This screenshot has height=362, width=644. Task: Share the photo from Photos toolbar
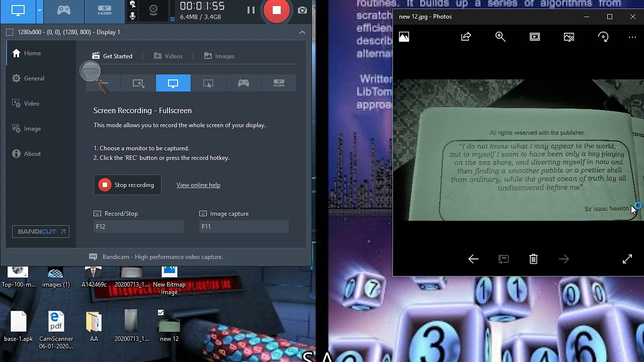click(x=466, y=37)
